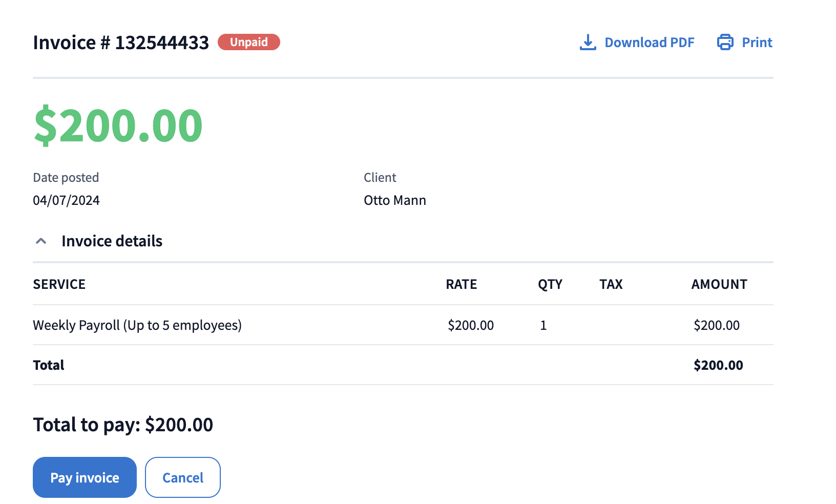The height and width of the screenshot is (504, 836).
Task: Click the large green $200.00 amount
Action: (x=118, y=125)
